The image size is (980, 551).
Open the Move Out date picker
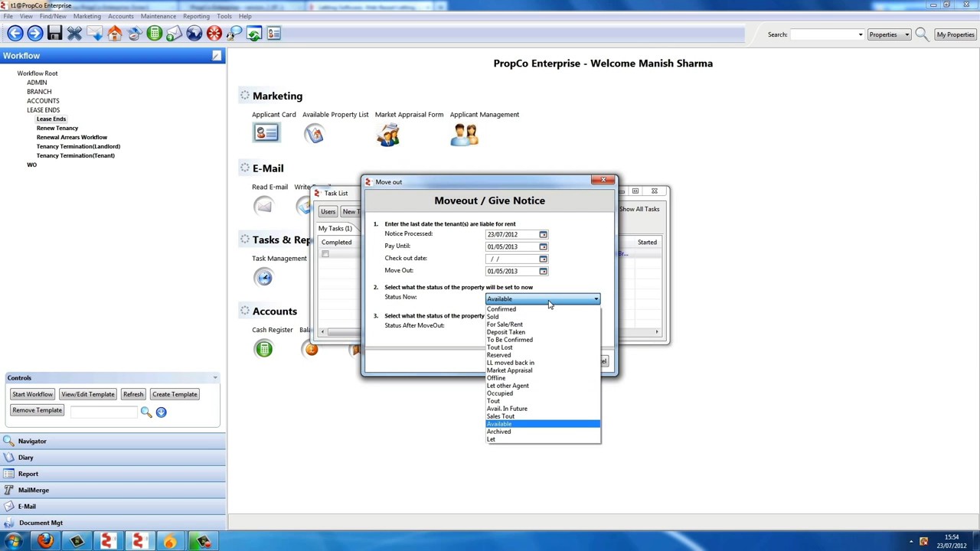pos(543,271)
